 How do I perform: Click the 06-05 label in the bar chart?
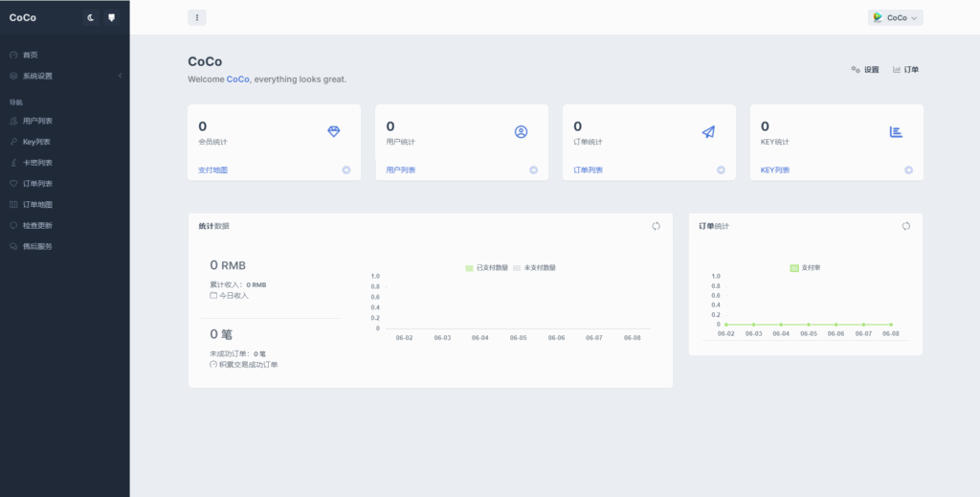tap(518, 338)
